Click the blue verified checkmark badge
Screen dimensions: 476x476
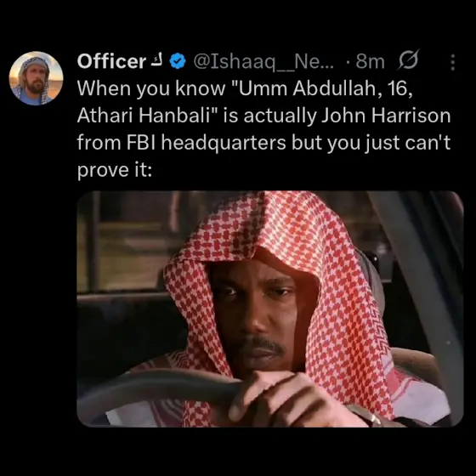pos(178,61)
